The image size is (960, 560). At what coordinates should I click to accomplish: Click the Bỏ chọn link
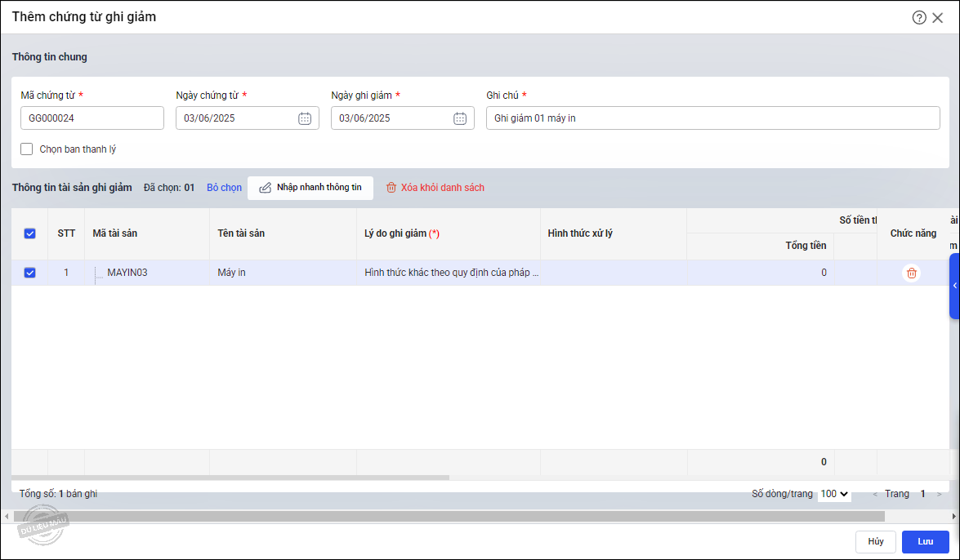(224, 188)
